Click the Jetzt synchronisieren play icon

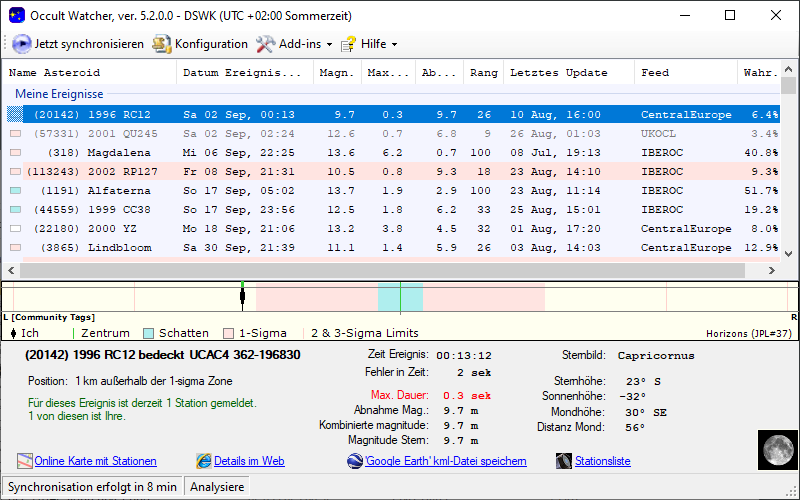click(22, 44)
